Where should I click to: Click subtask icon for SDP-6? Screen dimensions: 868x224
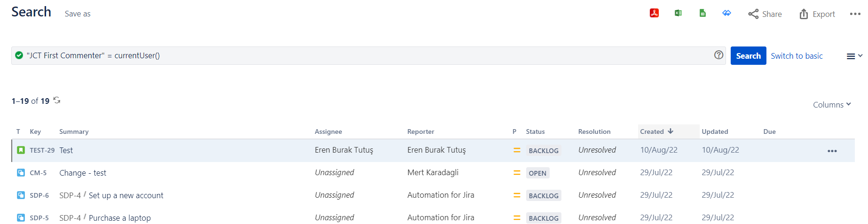21,195
